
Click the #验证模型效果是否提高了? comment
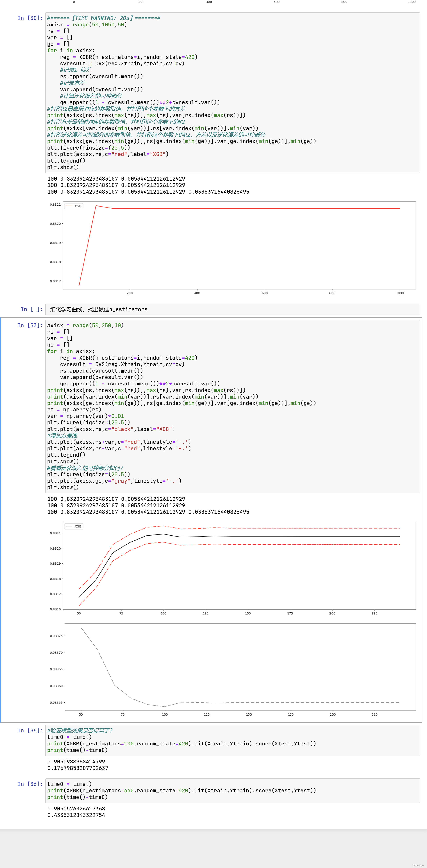coord(80,731)
